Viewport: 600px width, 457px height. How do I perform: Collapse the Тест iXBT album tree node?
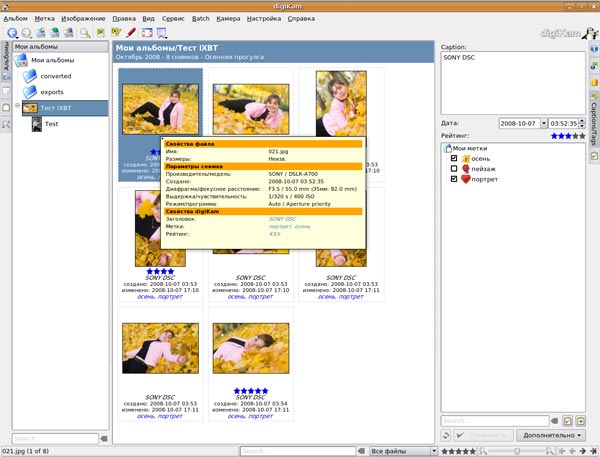pyautogui.click(x=18, y=105)
